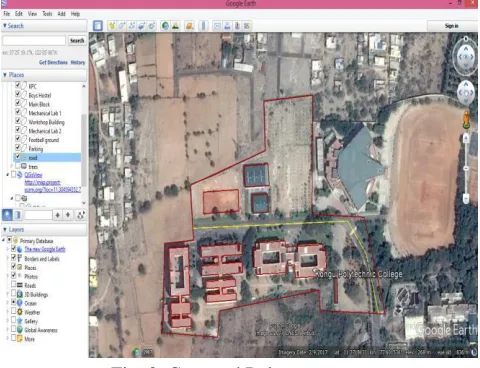Select the Add Polygon tool

coord(122,26)
